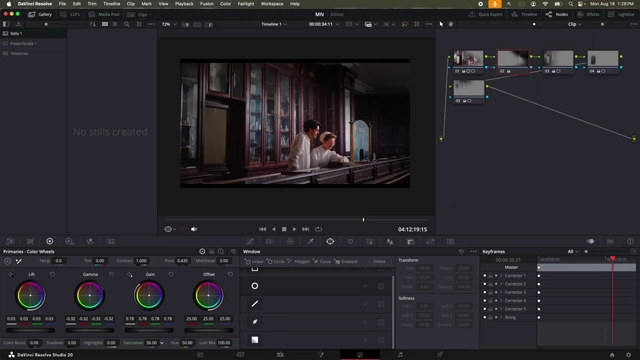This screenshot has height=360, width=640.
Task: Select the gradient window row icon
Action: 255,340
